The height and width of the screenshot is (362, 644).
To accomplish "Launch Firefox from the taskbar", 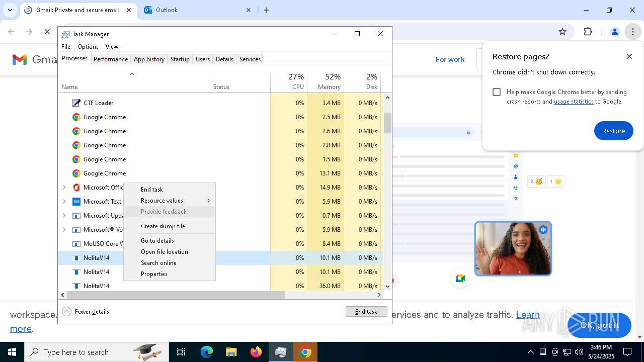I will (x=256, y=352).
